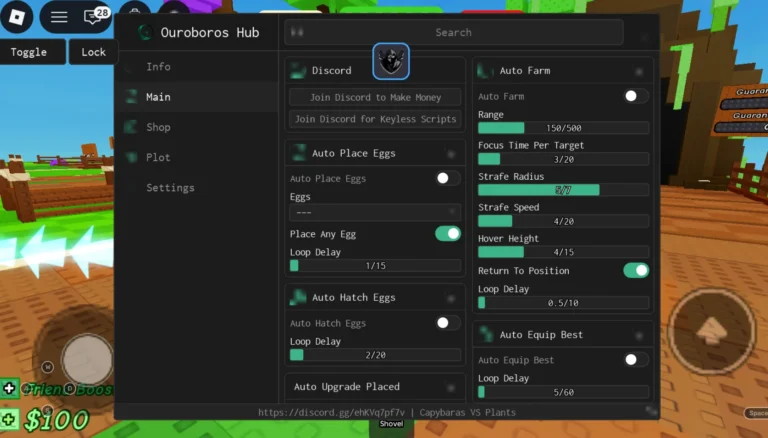Enable the Auto Place Eggs toggle
This screenshot has width=768, height=438.
click(448, 178)
